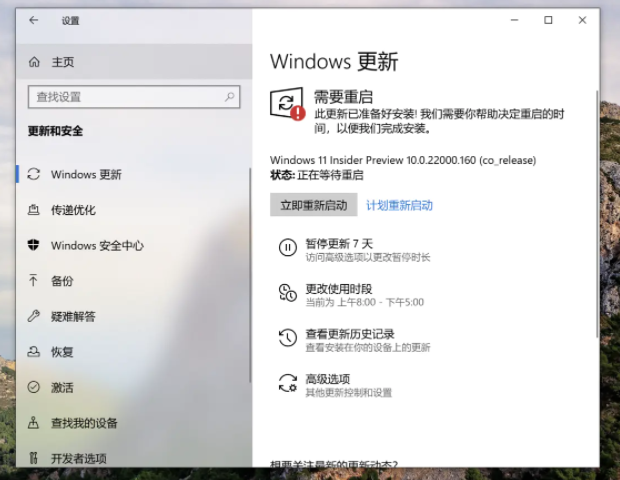620x480 pixels.
Task: Click the 状态: 正在等待重启 status text
Action: [x=317, y=175]
